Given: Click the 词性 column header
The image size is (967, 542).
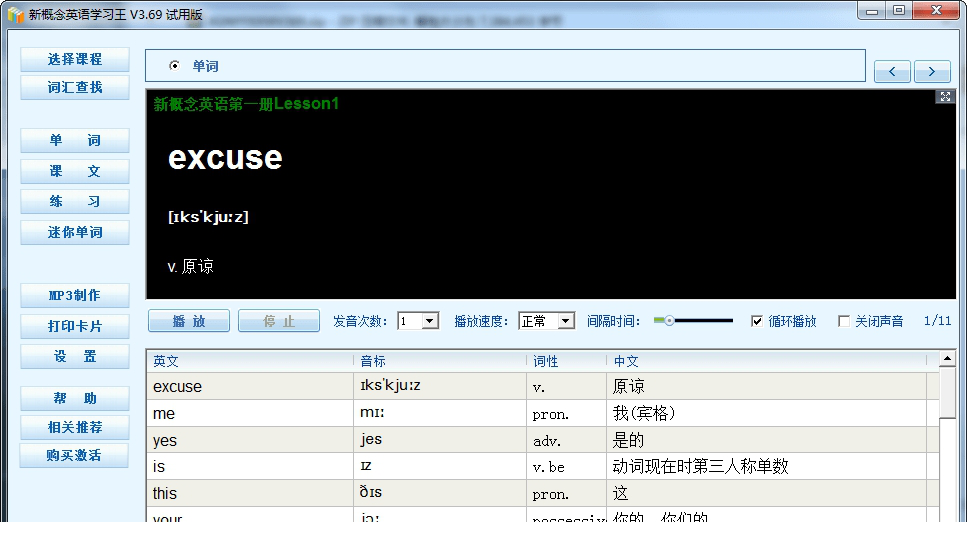Looking at the screenshot, I should click(x=566, y=361).
